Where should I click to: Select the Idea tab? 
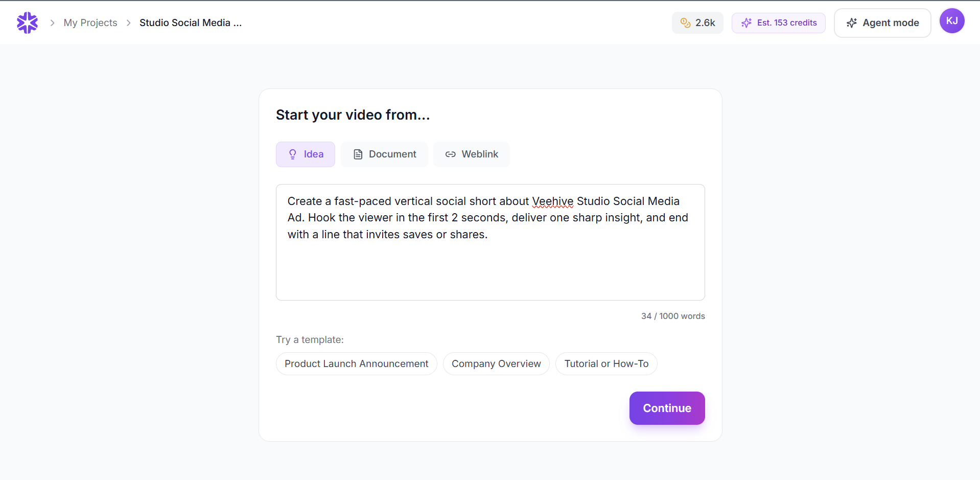pyautogui.click(x=306, y=154)
